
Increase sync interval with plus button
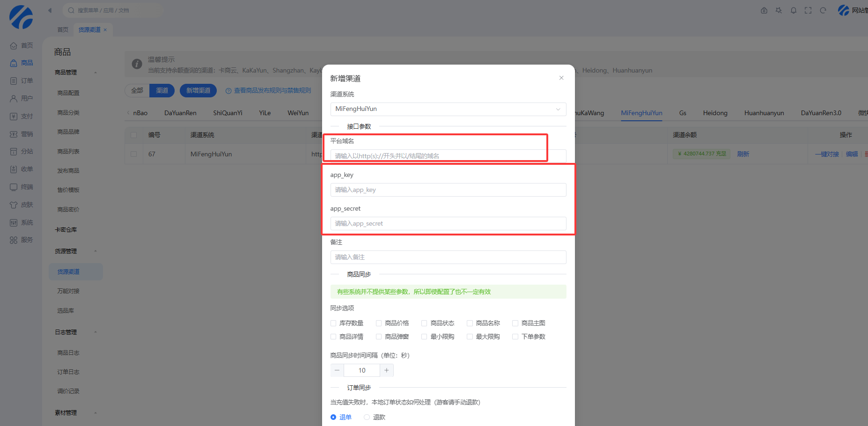pyautogui.click(x=386, y=370)
